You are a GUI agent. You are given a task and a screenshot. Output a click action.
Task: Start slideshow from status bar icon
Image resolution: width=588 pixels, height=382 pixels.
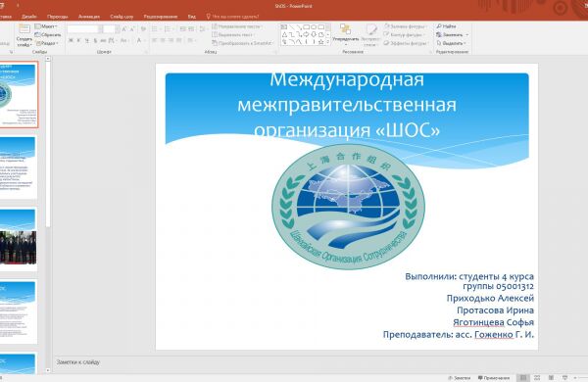pos(564,377)
